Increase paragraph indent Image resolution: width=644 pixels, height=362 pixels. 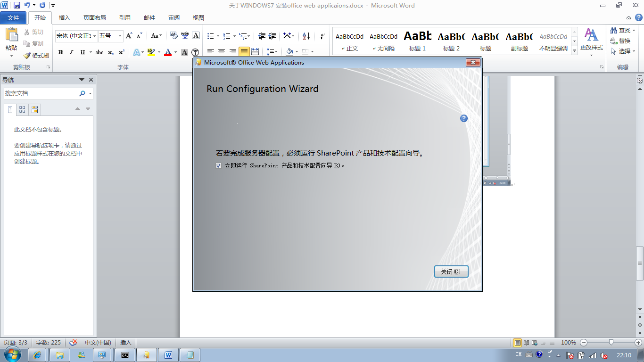(x=272, y=36)
